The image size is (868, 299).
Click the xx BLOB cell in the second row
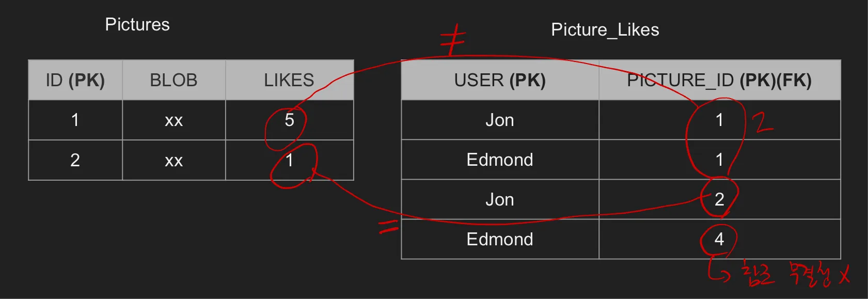tap(173, 160)
